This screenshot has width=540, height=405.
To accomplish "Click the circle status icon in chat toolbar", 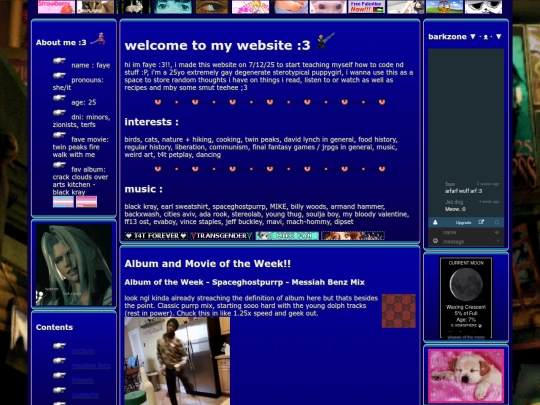I will click(x=497, y=222).
